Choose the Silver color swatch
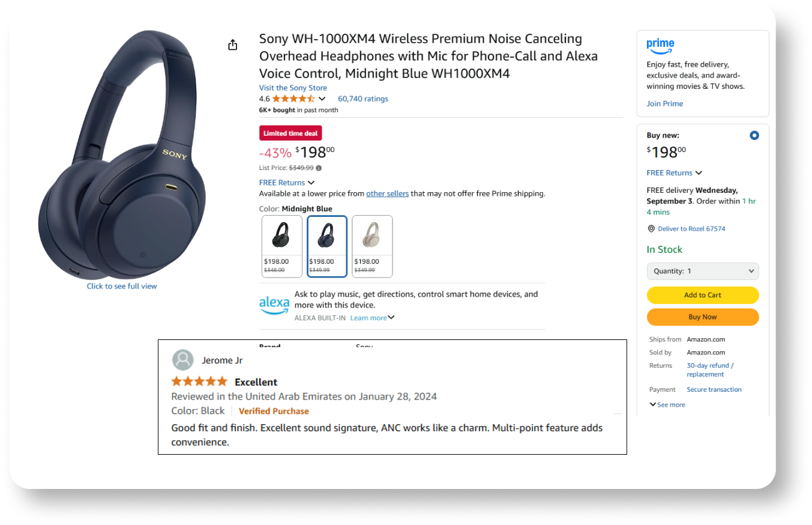Viewport: 812px width, 525px height. [372, 246]
